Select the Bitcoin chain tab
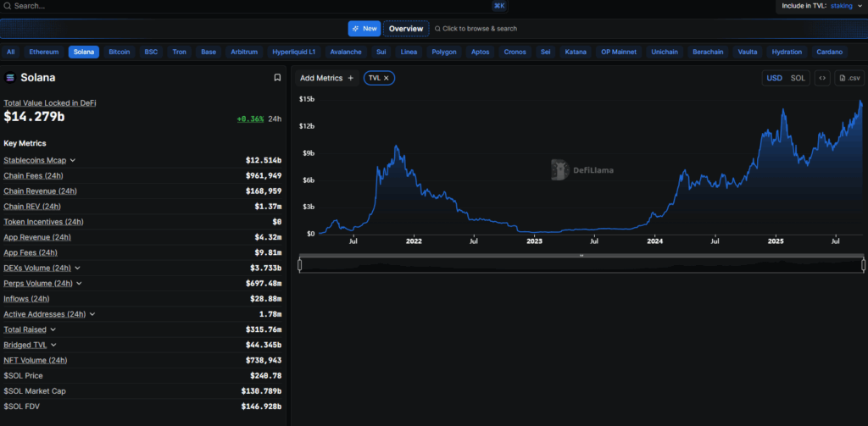This screenshot has height=426, width=868. (119, 52)
